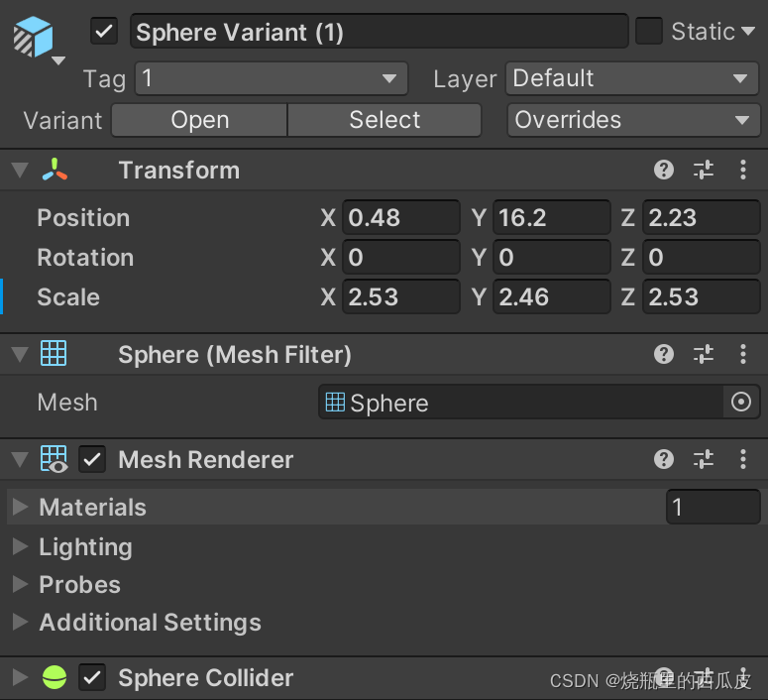Click the Rotation X field
The width and height of the screenshot is (768, 700).
[x=401, y=258]
